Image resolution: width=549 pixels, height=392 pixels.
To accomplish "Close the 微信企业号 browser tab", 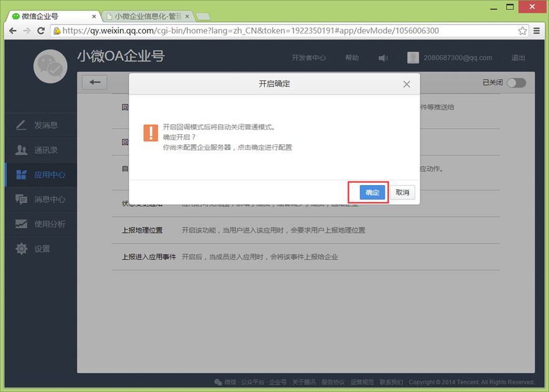I will pyautogui.click(x=94, y=16).
